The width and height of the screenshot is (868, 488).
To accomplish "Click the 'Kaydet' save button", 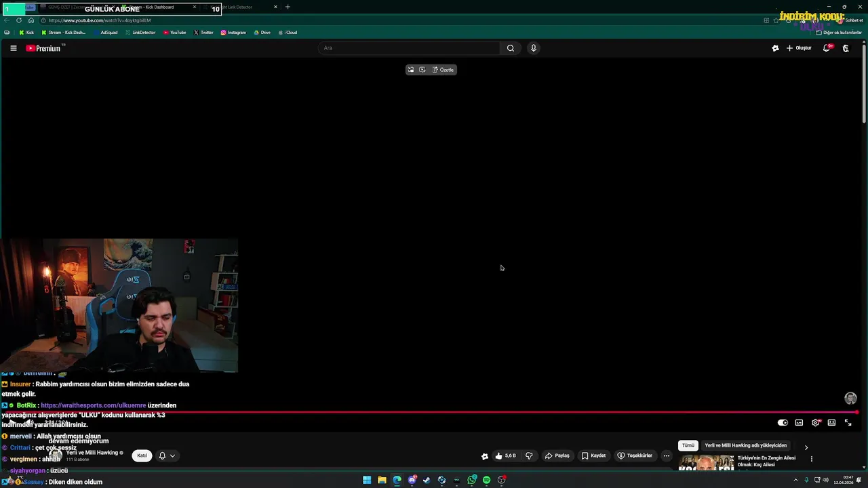I will [594, 455].
